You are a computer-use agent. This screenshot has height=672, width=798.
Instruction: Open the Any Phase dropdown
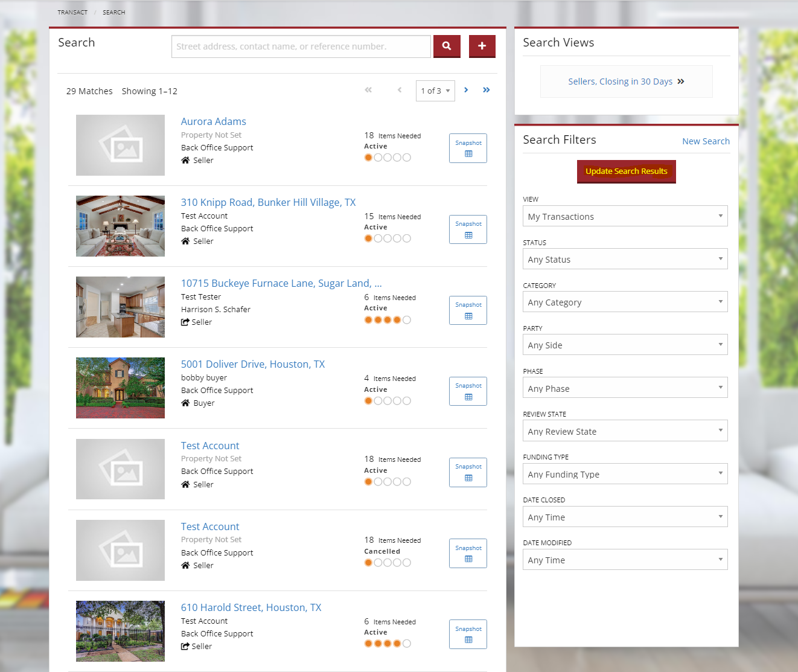(x=625, y=388)
